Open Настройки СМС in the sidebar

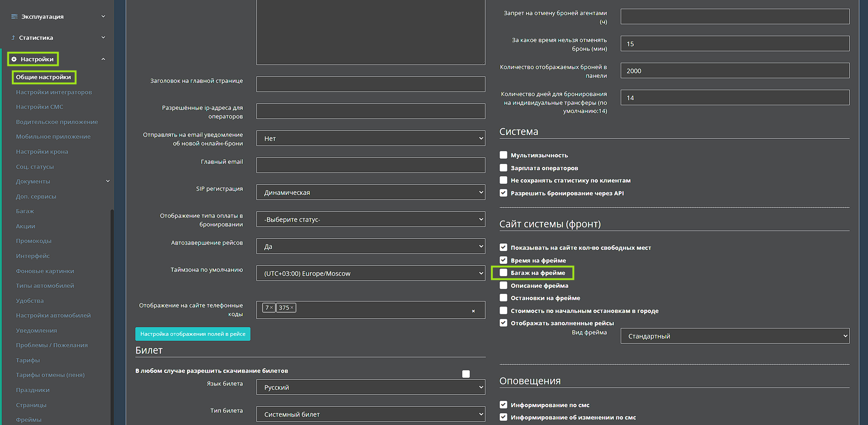[x=40, y=107]
